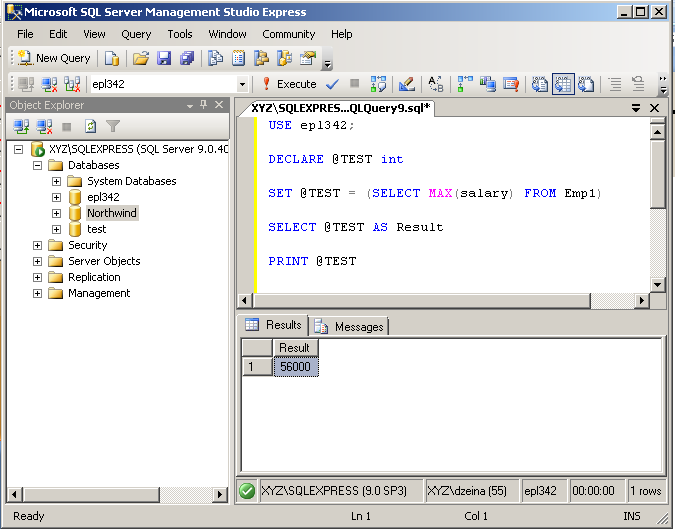Image resolution: width=675 pixels, height=529 pixels.
Task: Open the Edit menu
Action: (58, 34)
